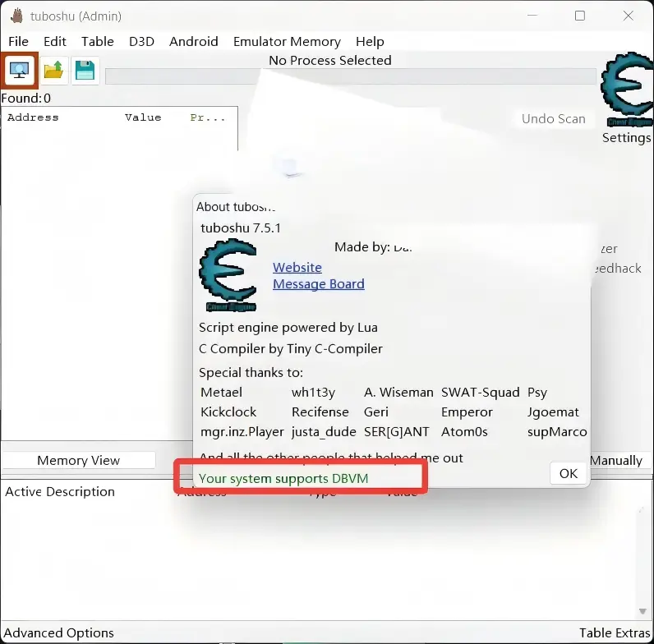Click the Memory View button
This screenshot has height=644, width=654.
[78, 460]
